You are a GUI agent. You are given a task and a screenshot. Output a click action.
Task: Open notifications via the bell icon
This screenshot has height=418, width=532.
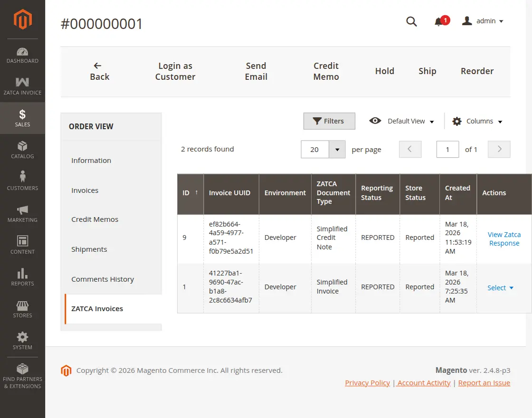click(439, 21)
